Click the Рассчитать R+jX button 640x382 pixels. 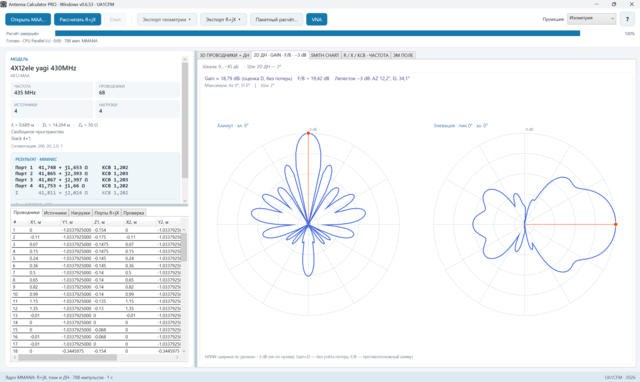pyautogui.click(x=78, y=19)
